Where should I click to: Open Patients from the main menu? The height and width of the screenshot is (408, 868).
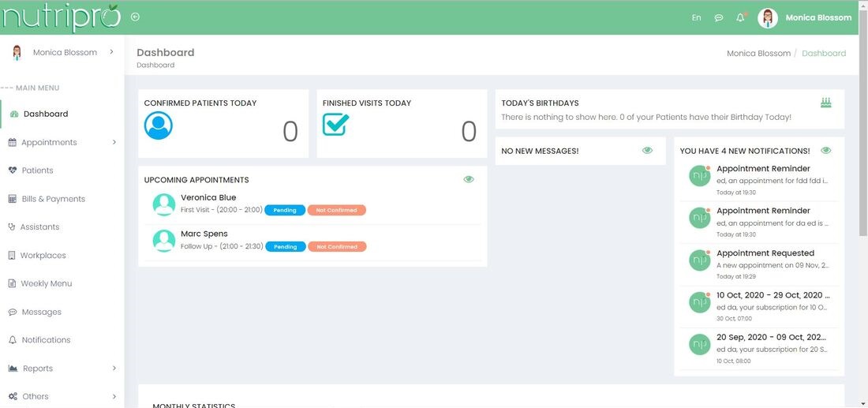(x=37, y=170)
